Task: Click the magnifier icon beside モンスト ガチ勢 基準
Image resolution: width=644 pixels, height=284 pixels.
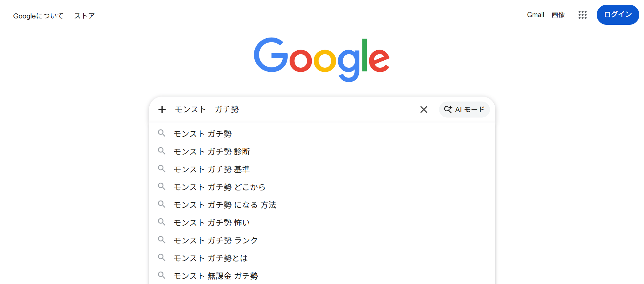Action: 161,169
